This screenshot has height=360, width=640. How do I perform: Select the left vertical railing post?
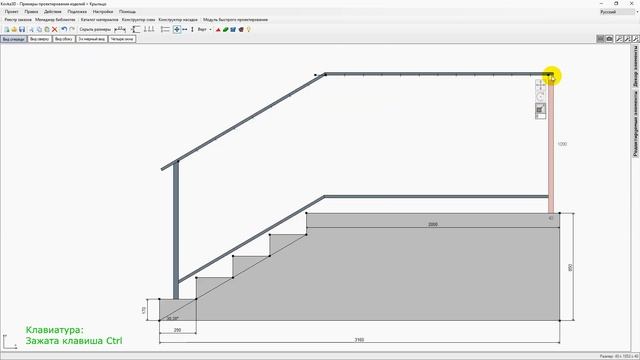coord(176,230)
